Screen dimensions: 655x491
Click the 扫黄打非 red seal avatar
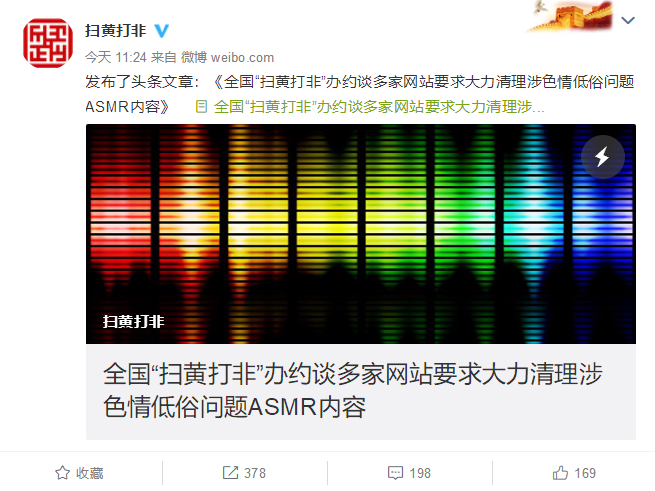48,43
